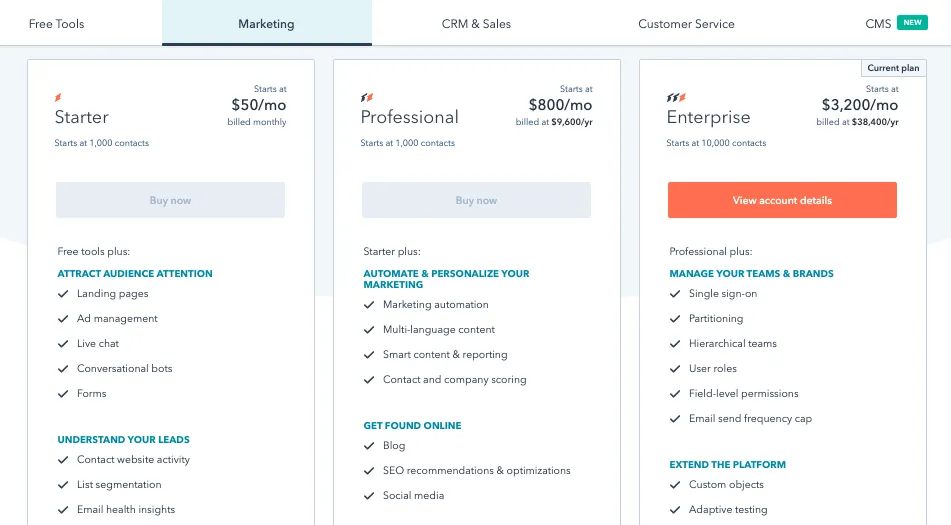Click the checkmark beside Adaptive testing
Image resolution: width=951 pixels, height=525 pixels.
coord(675,509)
